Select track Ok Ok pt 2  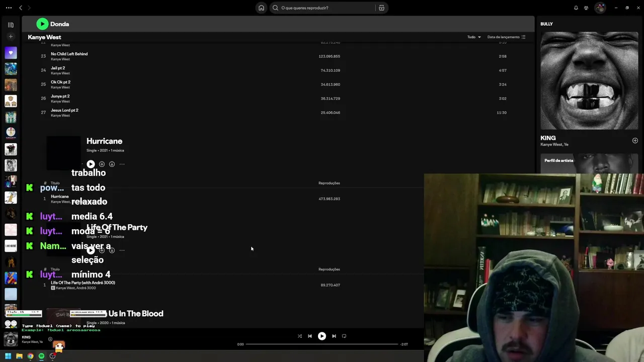60,82
